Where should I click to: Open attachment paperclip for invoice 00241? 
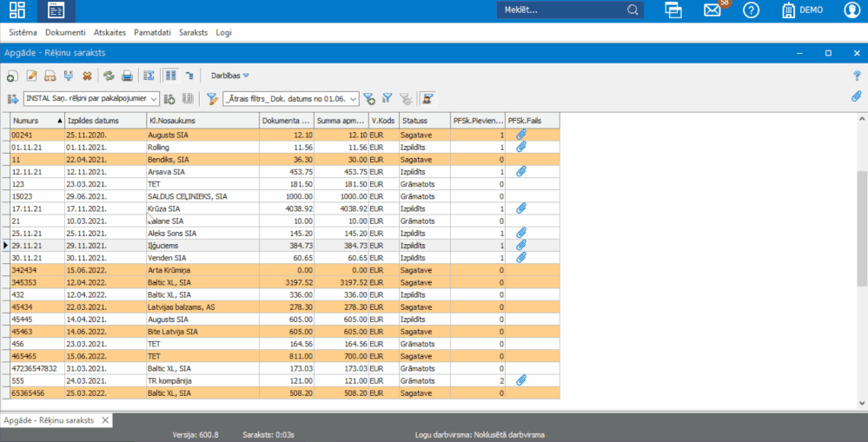point(521,135)
